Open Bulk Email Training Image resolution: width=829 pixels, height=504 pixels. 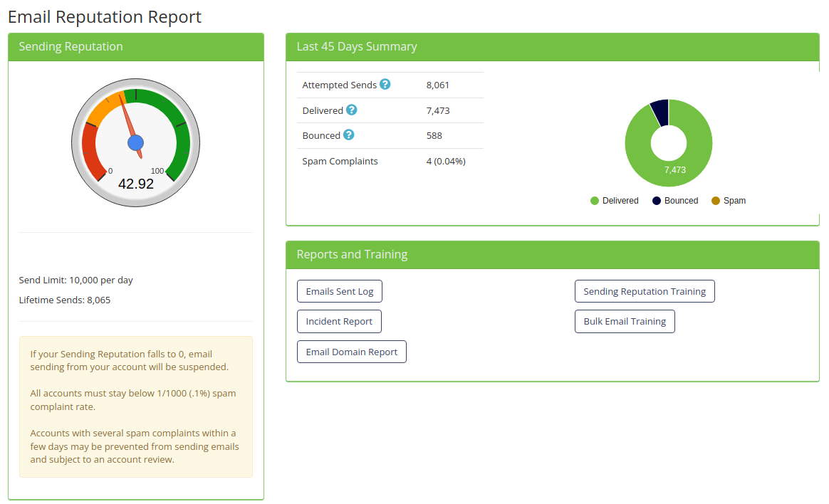pos(625,321)
